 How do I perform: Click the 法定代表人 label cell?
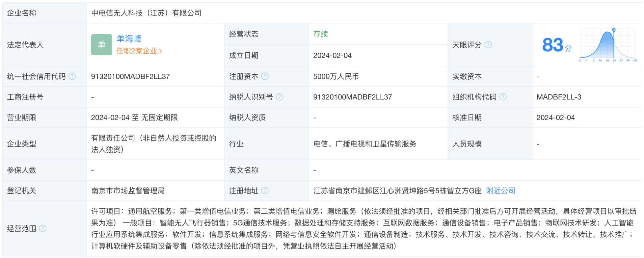[44, 45]
